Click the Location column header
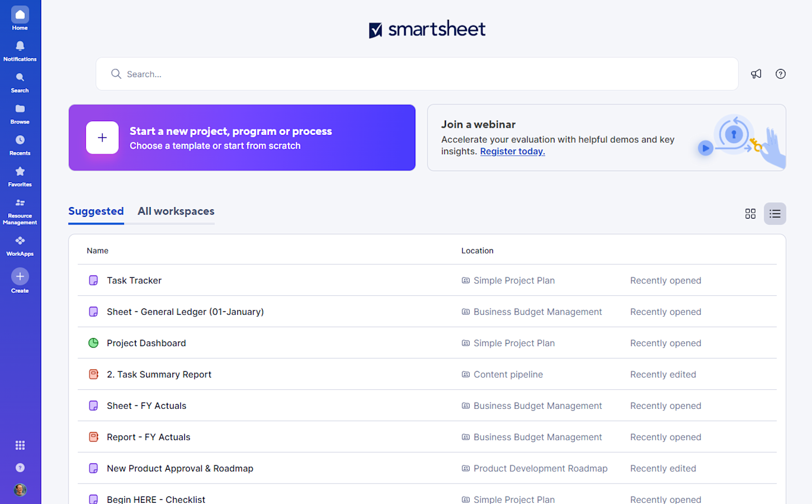 pyautogui.click(x=477, y=251)
